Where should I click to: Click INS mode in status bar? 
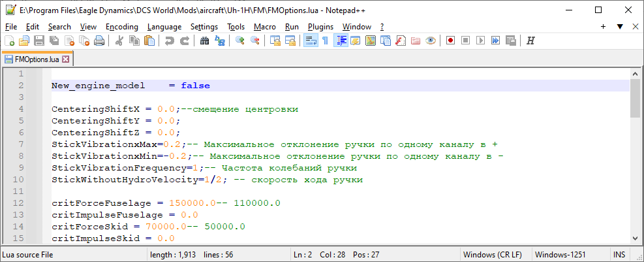619,255
